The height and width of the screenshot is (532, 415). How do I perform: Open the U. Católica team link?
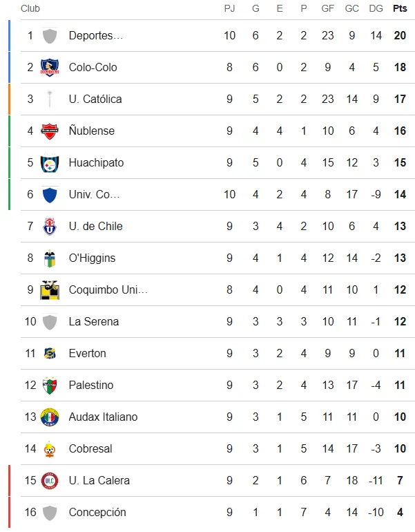[x=95, y=99]
